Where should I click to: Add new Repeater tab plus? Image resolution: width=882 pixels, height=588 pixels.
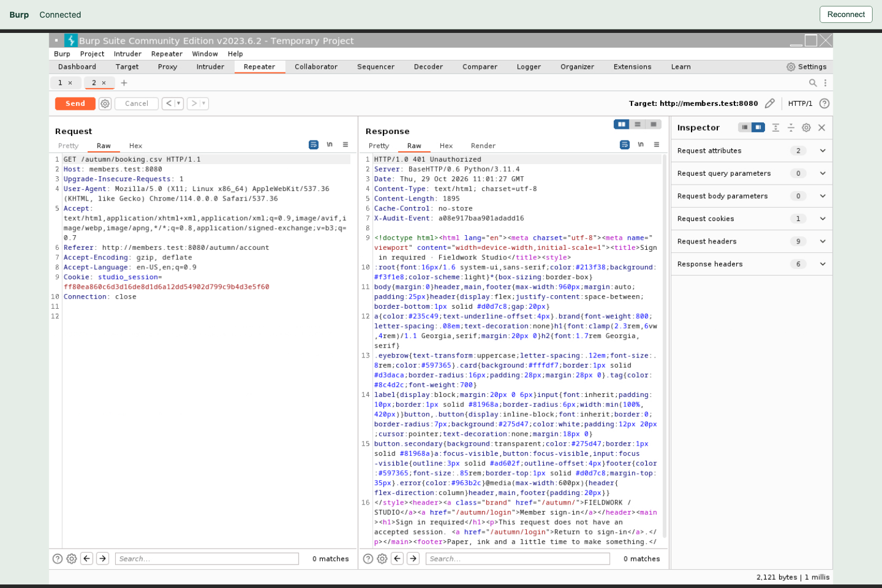(x=124, y=83)
